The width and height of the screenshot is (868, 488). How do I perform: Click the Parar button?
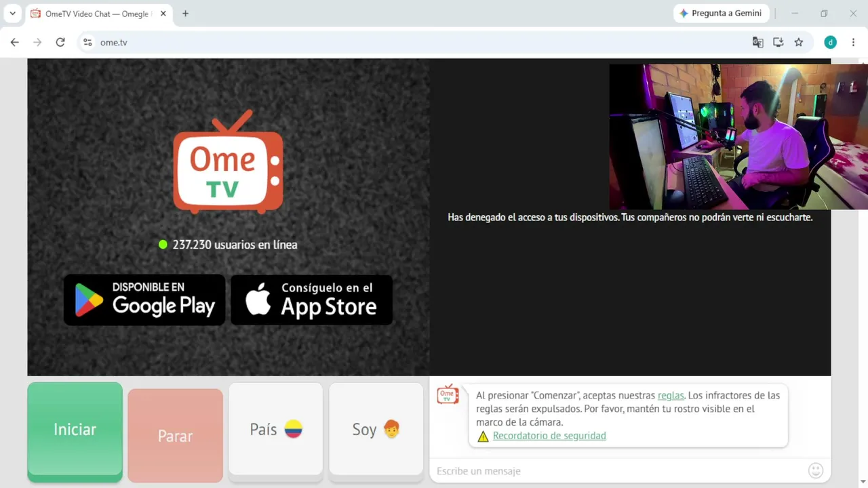click(x=175, y=436)
